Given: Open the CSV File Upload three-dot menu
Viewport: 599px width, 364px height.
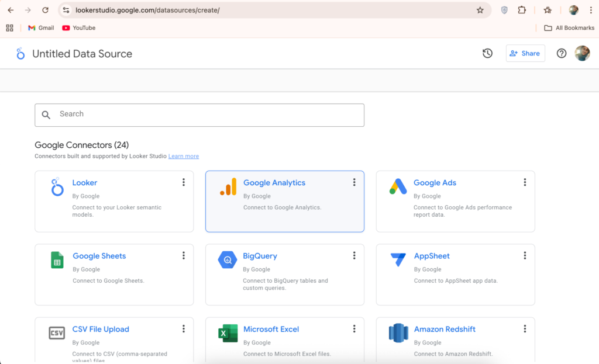Looking at the screenshot, I should (x=184, y=329).
